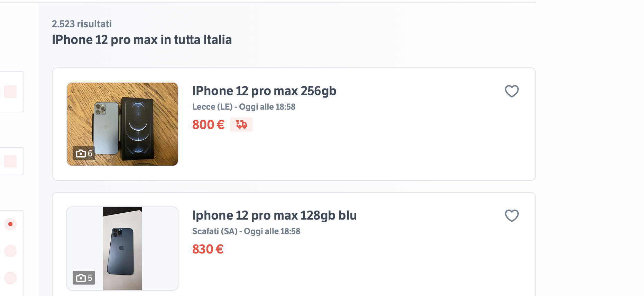The width and height of the screenshot is (644, 296).
Task: Open the 6-photo camera badge
Action: coord(84,153)
